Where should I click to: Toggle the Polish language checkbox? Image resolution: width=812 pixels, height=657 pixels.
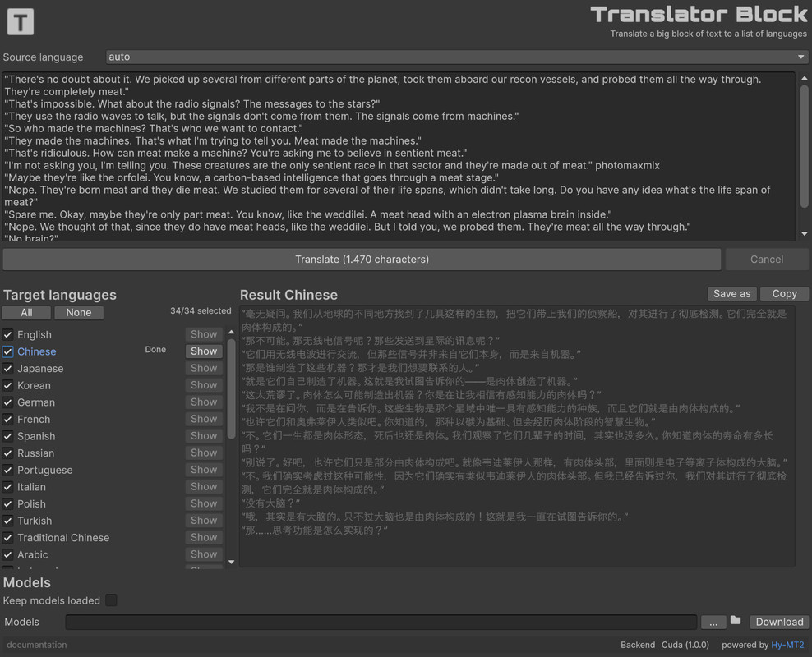7,504
